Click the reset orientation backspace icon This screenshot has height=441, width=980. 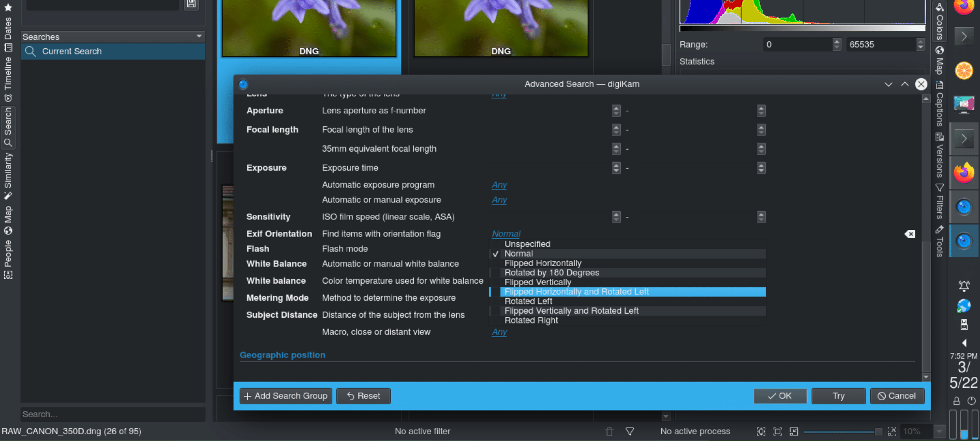910,234
